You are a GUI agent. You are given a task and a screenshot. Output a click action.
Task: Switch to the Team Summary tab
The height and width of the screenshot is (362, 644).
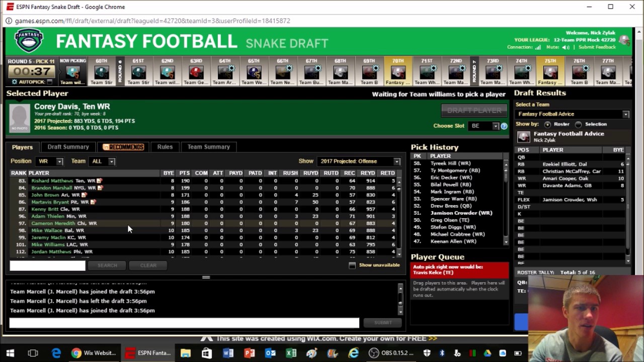pos(209,147)
